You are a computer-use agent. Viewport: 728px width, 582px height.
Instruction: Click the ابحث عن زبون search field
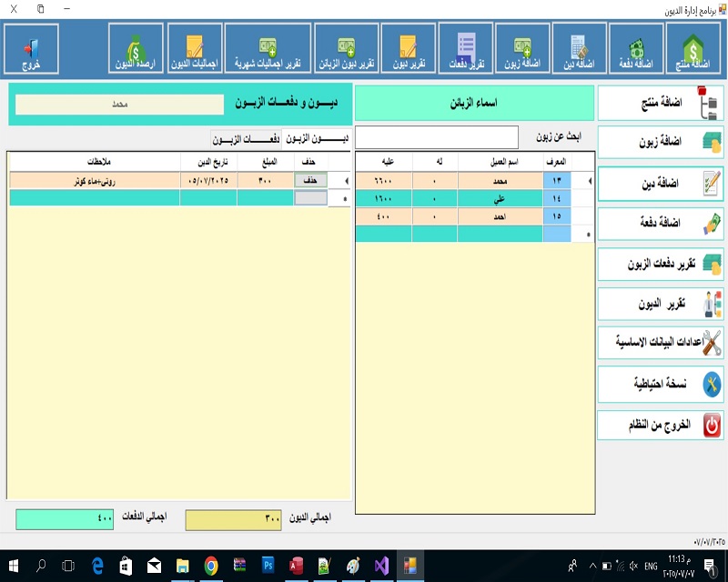tap(436, 137)
